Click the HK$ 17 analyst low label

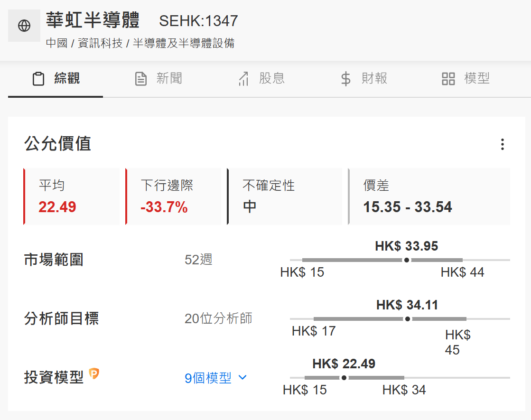click(x=314, y=331)
